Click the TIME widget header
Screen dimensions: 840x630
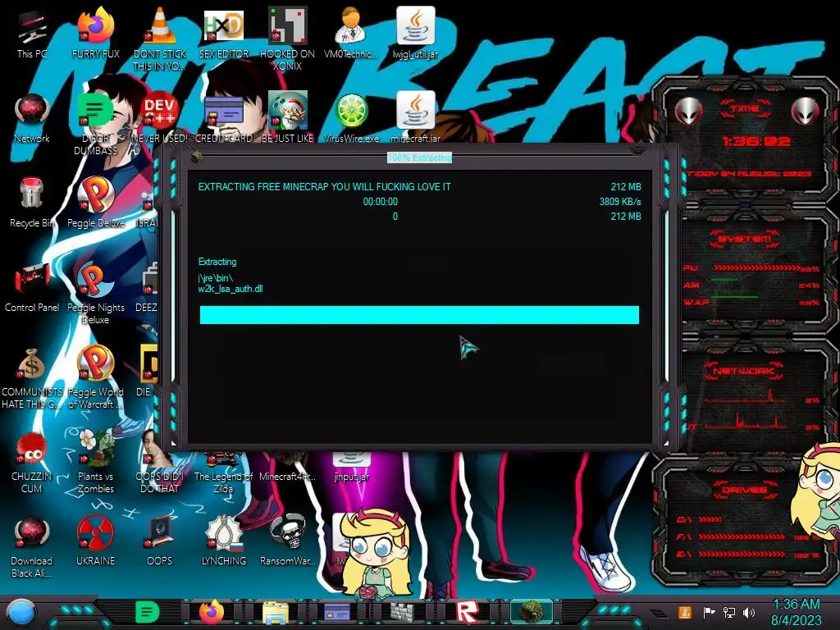745,109
